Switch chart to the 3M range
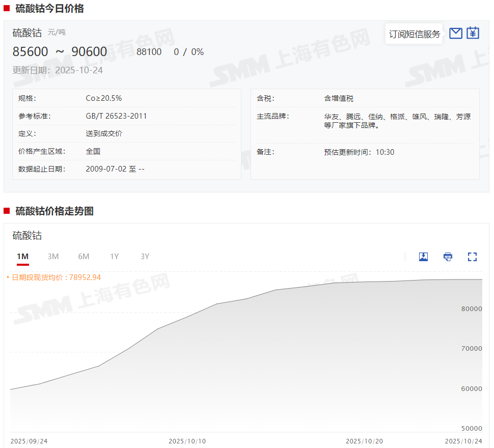Viewport: 494px width, 448px height. coord(53,257)
